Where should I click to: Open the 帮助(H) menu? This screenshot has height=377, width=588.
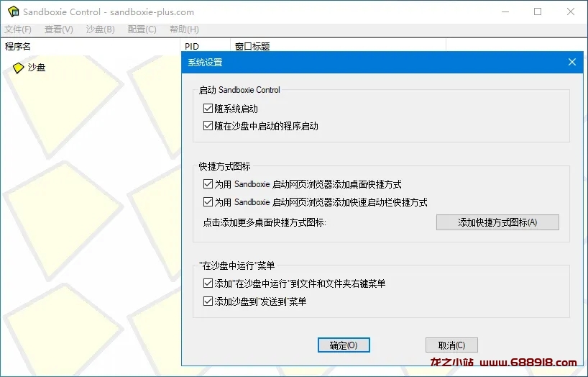pyautogui.click(x=184, y=29)
